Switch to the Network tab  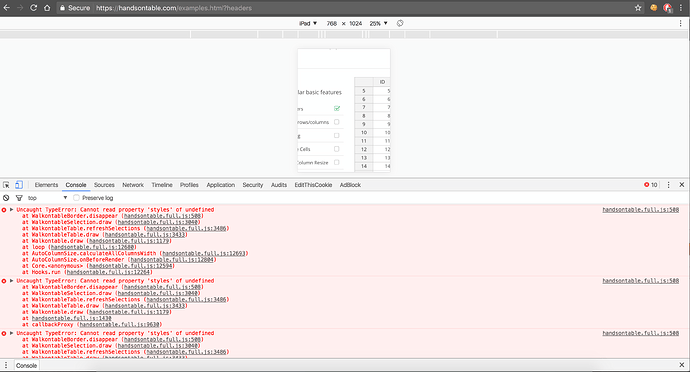click(133, 185)
